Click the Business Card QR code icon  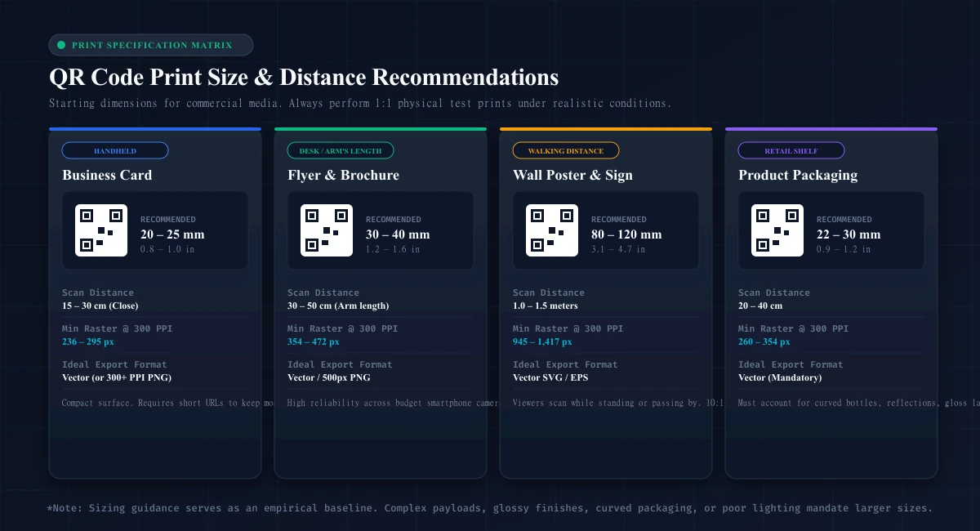[x=101, y=230]
